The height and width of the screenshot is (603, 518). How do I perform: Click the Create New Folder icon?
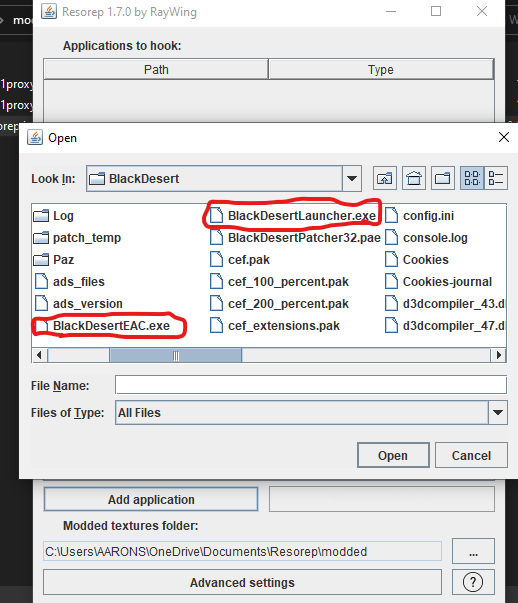tap(443, 178)
